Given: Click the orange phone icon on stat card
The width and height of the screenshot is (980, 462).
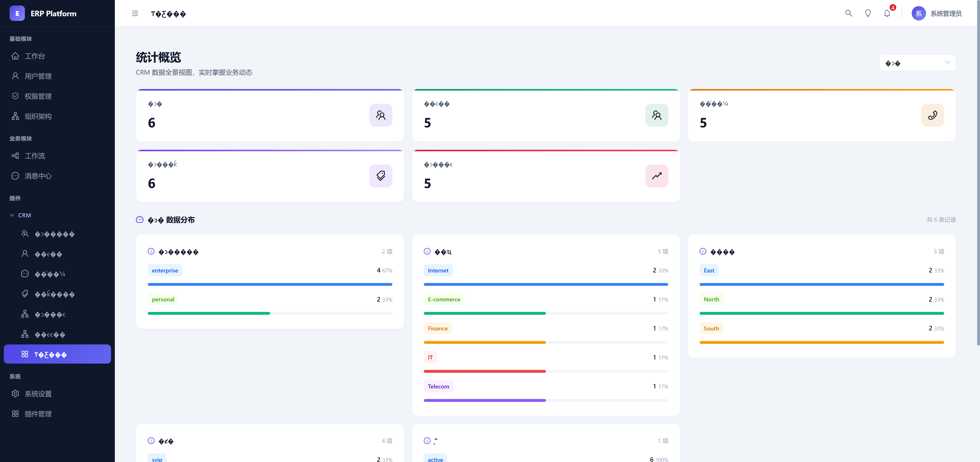Looking at the screenshot, I should click(932, 115).
